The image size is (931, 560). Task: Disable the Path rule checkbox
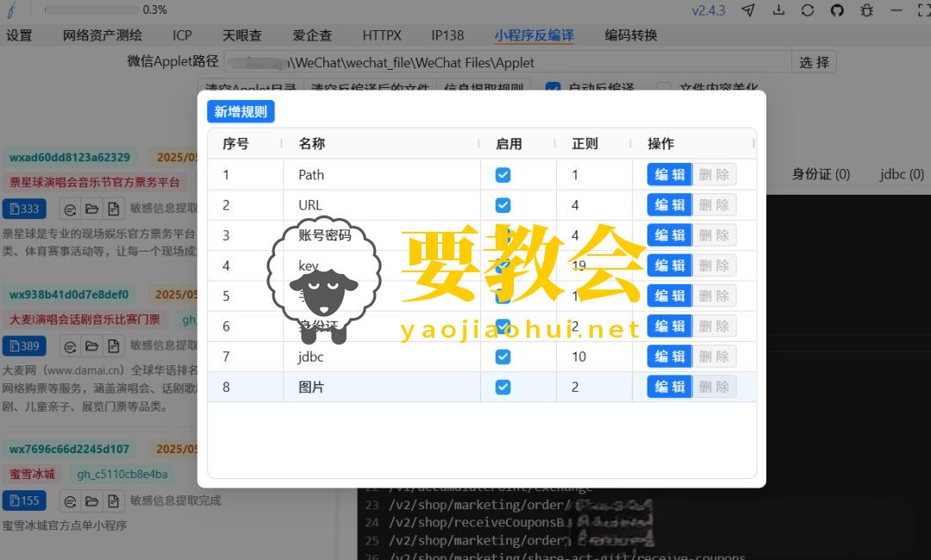(503, 175)
